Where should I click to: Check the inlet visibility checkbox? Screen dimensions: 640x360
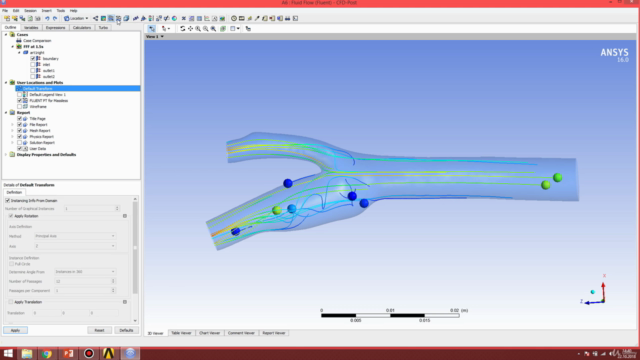coord(33,64)
